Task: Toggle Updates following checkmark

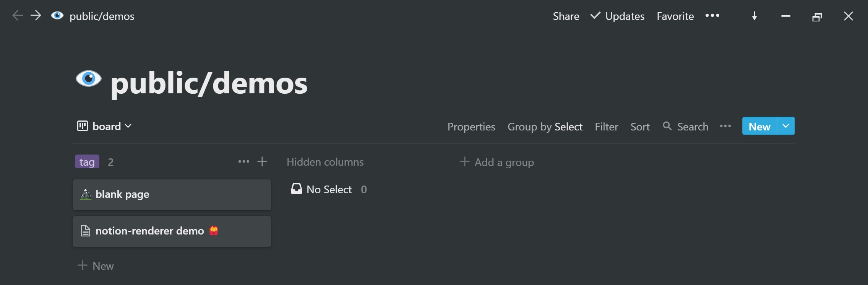Action: tap(595, 16)
